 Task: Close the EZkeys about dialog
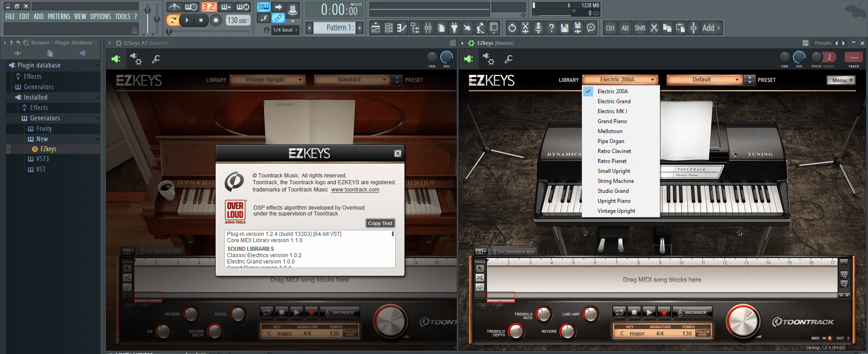(x=398, y=153)
